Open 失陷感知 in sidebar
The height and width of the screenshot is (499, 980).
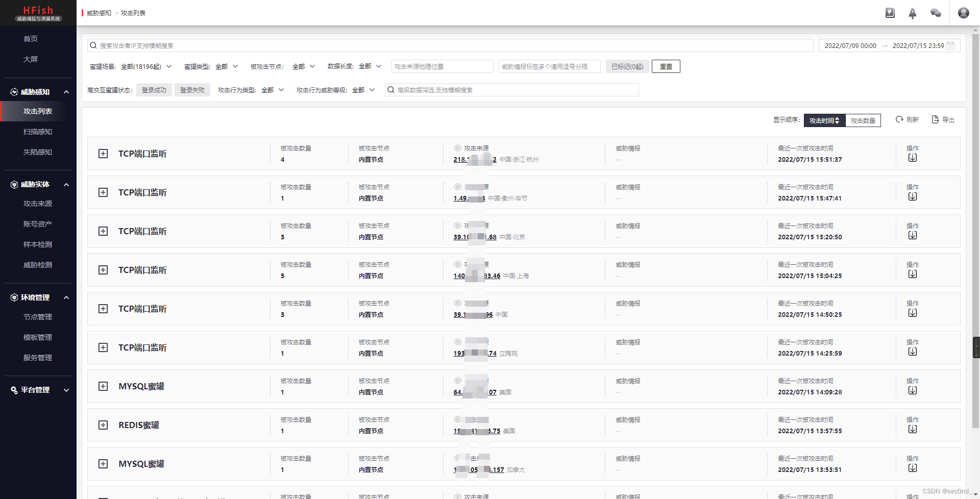pyautogui.click(x=38, y=152)
